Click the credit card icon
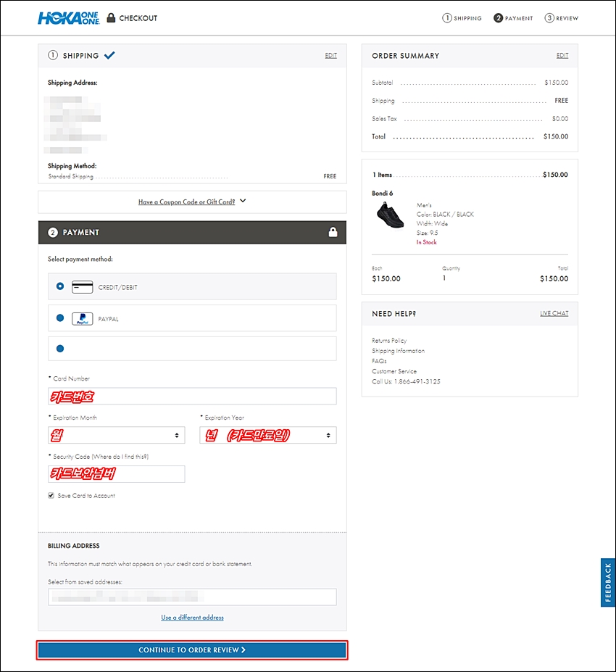Screen dimensions: 616x672 pyautogui.click(x=82, y=287)
